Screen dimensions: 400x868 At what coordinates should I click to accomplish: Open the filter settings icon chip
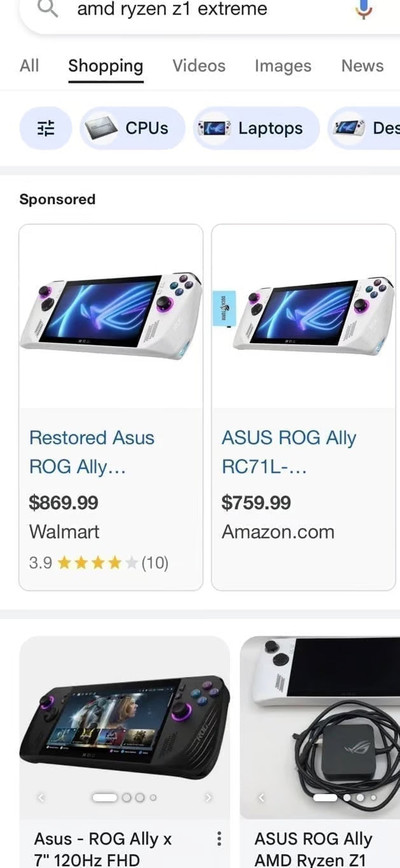coord(46,129)
